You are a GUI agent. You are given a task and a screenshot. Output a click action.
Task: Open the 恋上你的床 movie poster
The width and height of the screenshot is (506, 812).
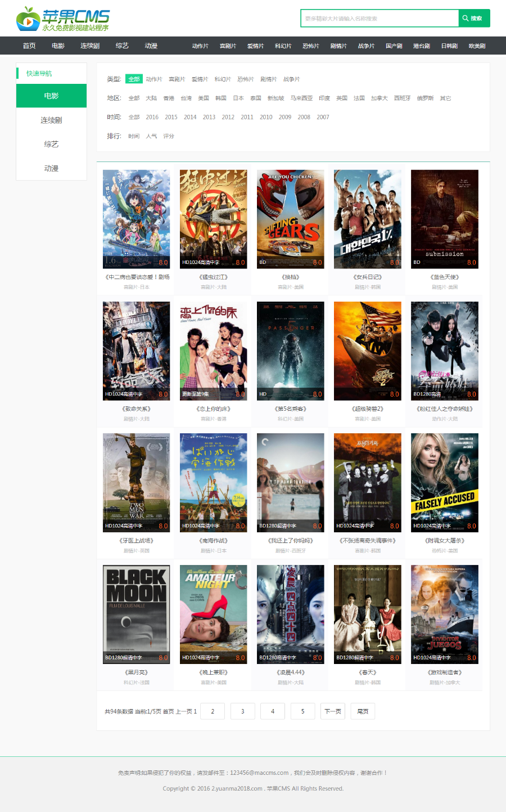[x=213, y=351]
